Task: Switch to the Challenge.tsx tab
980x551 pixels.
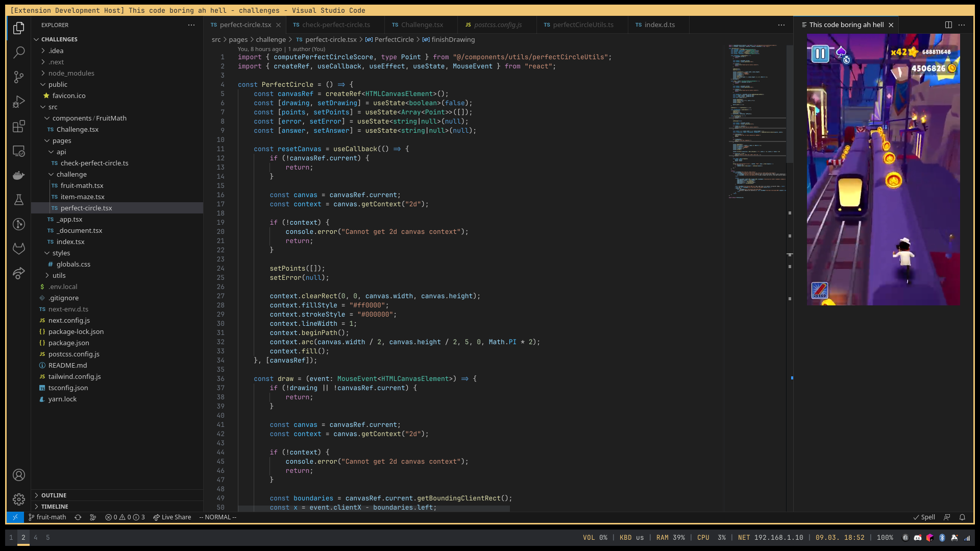Action: coord(422,25)
